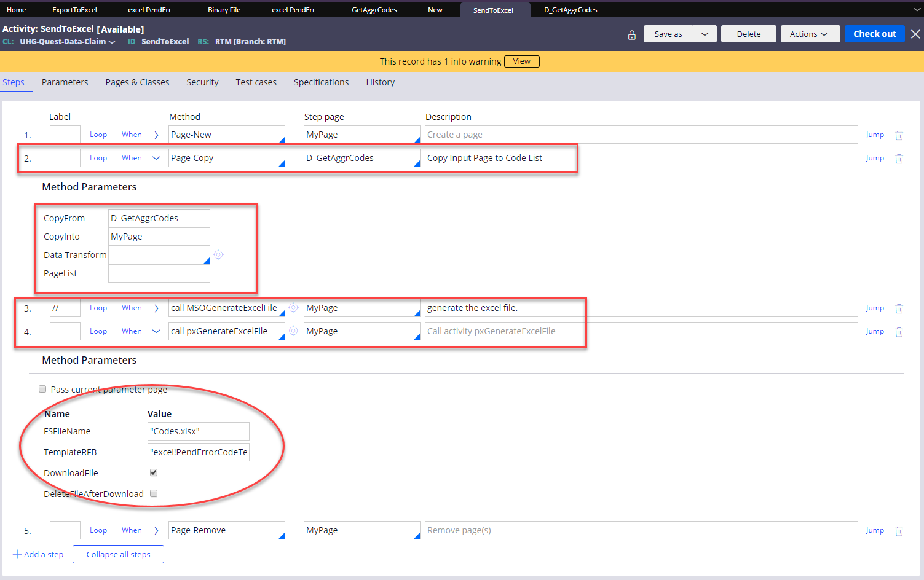Switch to the Pages & Classes tab

pyautogui.click(x=137, y=82)
